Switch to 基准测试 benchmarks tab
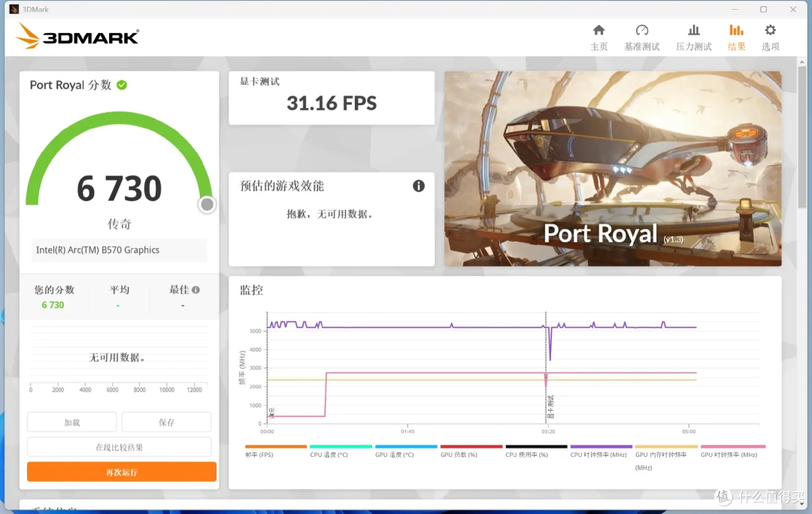The width and height of the screenshot is (812, 514). point(641,38)
